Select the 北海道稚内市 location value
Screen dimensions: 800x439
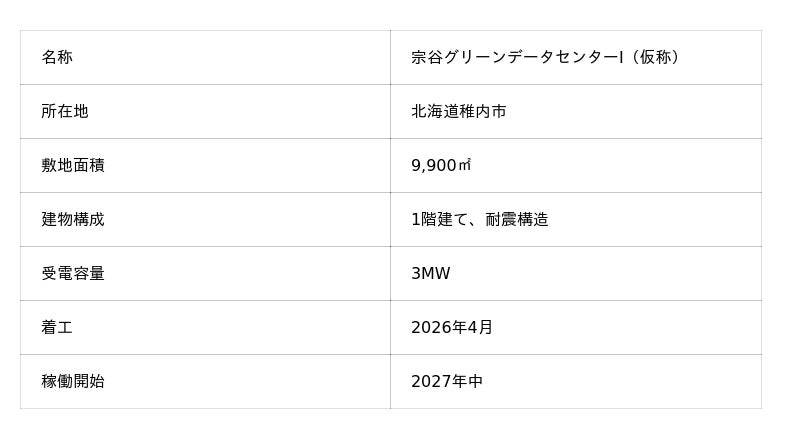point(459,111)
